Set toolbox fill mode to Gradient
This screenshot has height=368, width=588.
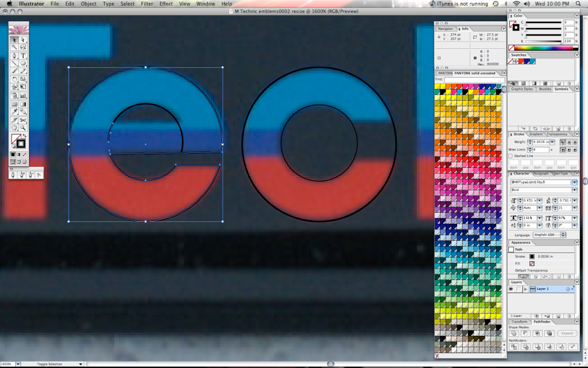pos(18,154)
